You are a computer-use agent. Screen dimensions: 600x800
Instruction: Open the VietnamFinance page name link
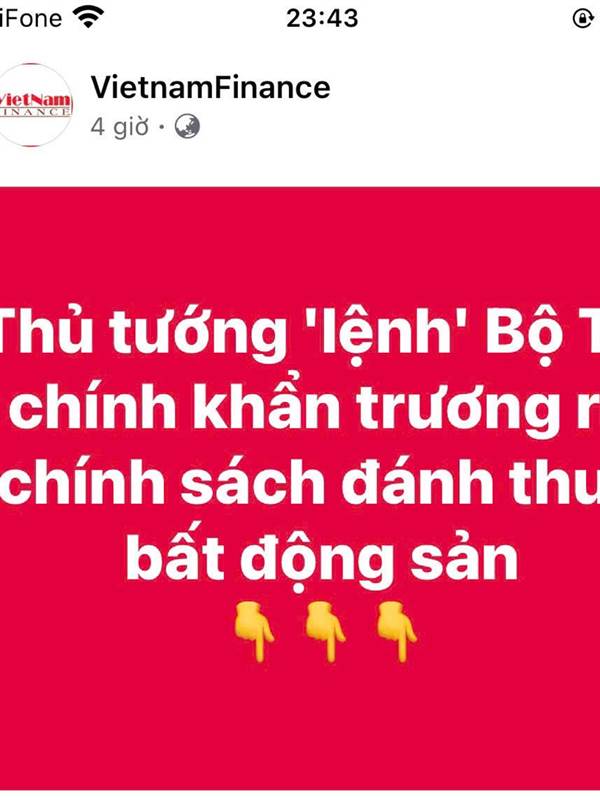pyautogui.click(x=210, y=87)
